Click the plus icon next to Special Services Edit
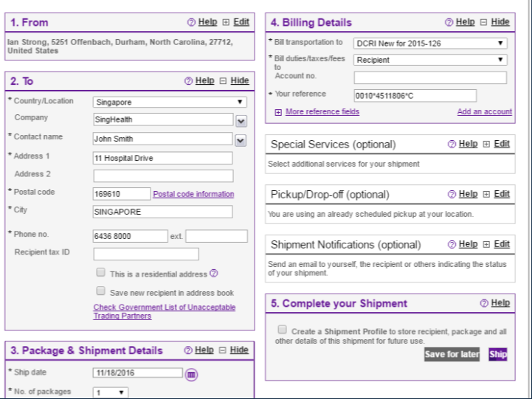The height and width of the screenshot is (399, 532). point(486,144)
